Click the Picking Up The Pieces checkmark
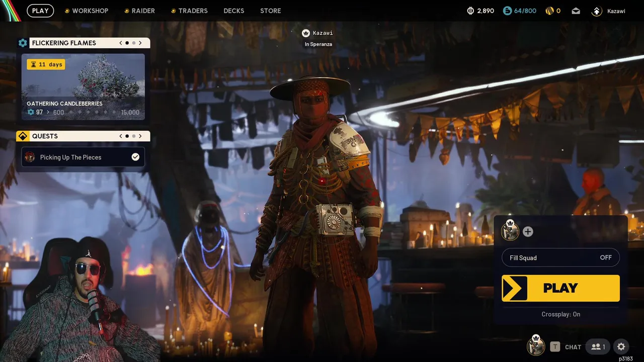Screen dimensions: 644x362 click(135, 157)
